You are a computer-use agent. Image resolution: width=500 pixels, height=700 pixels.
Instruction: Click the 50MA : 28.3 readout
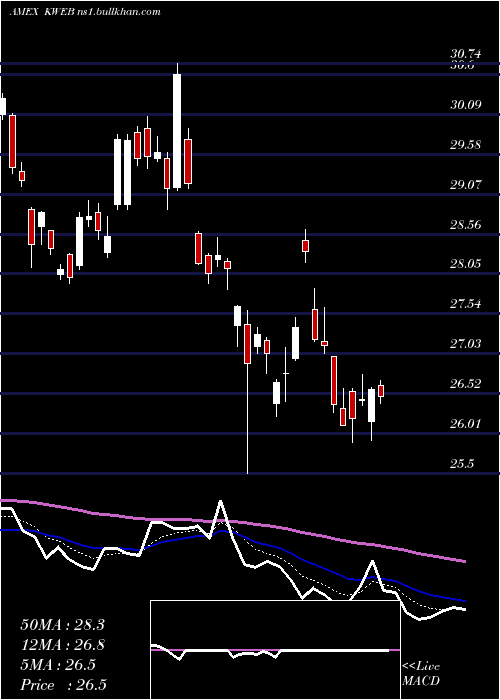(x=62, y=625)
